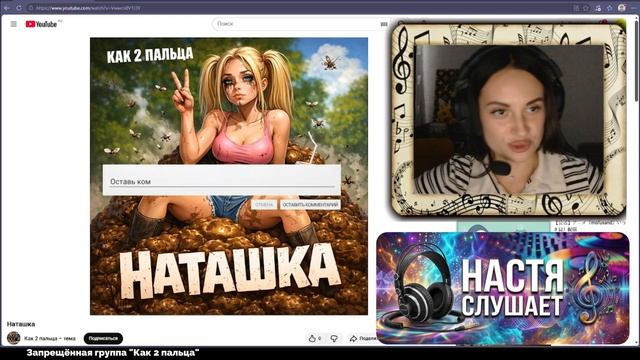Viewport: 640px width, 360px height.
Task: Subscribe with the "Подписаться" button
Action: (103, 338)
